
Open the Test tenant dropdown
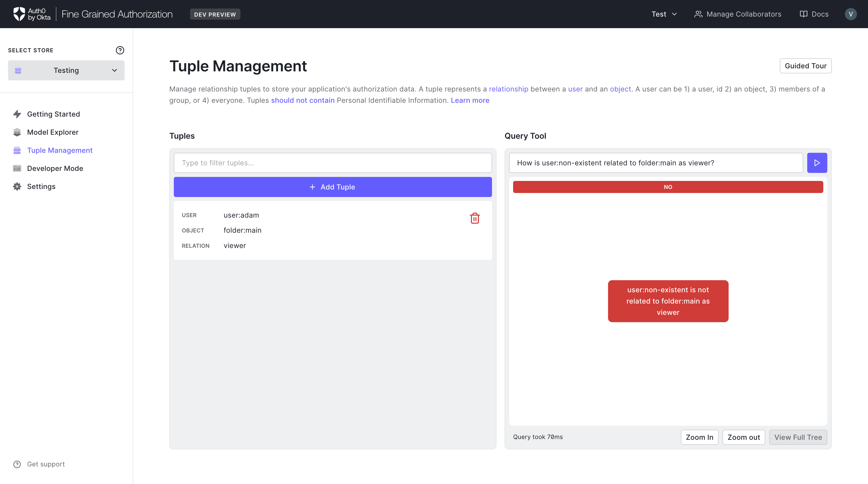(x=664, y=14)
